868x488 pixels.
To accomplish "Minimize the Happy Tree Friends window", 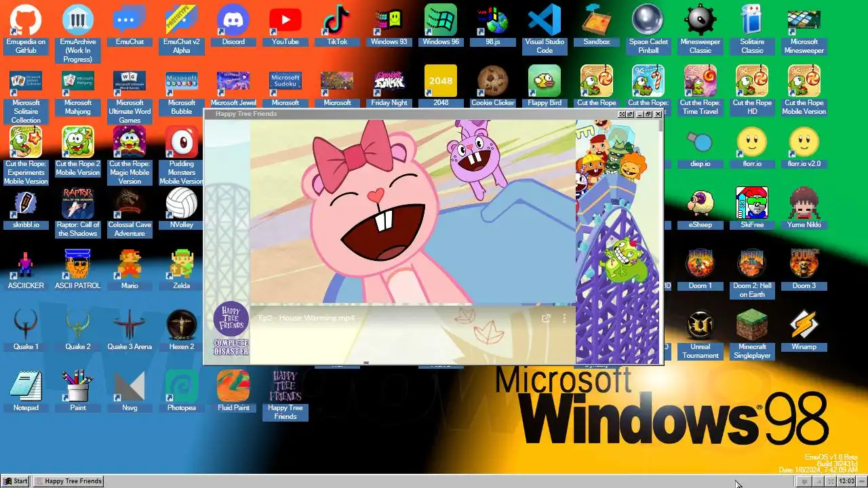I will pyautogui.click(x=639, y=115).
